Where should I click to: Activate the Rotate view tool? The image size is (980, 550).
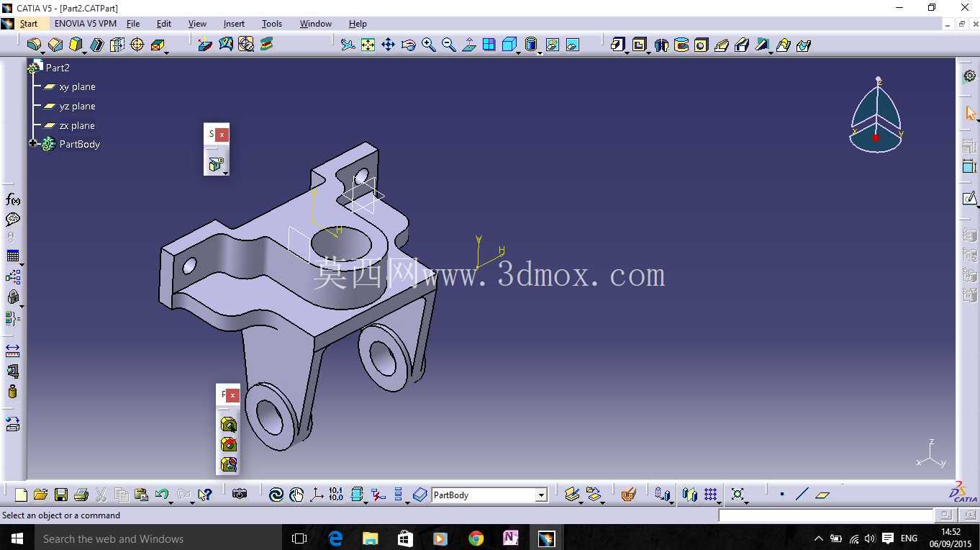click(x=409, y=45)
